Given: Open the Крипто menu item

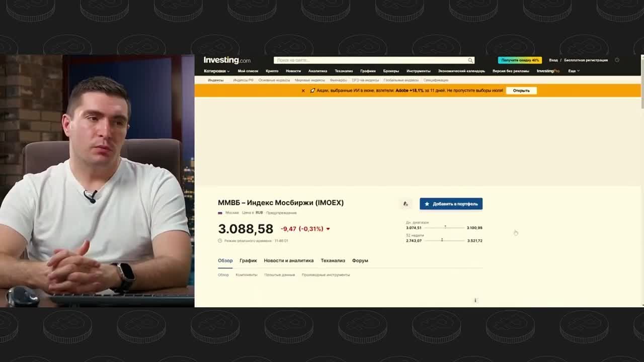Looking at the screenshot, I should pos(272,71).
